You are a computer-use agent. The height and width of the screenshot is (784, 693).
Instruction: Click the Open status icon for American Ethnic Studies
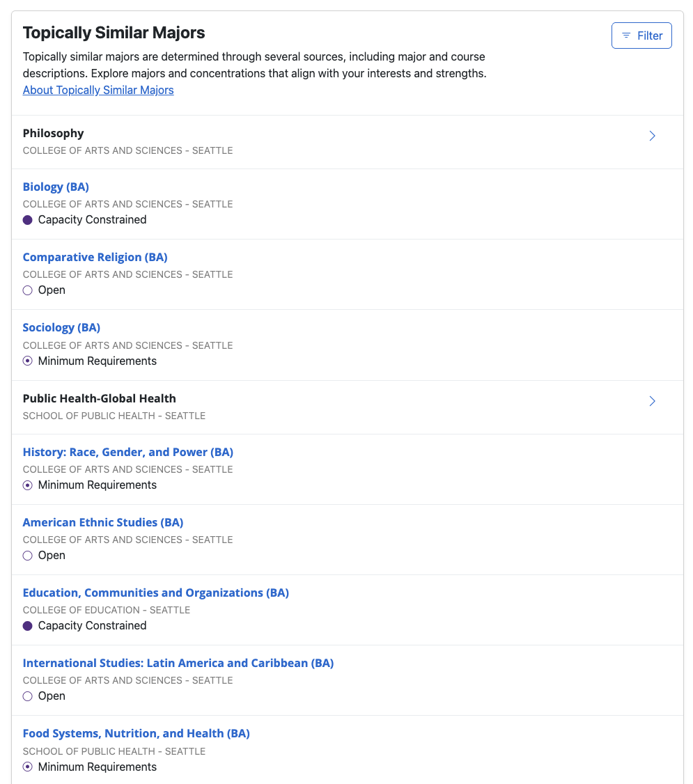[x=27, y=555]
